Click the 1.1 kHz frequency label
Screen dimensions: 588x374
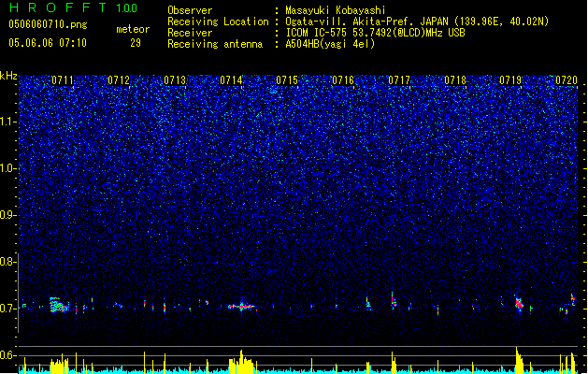[x=8, y=122]
